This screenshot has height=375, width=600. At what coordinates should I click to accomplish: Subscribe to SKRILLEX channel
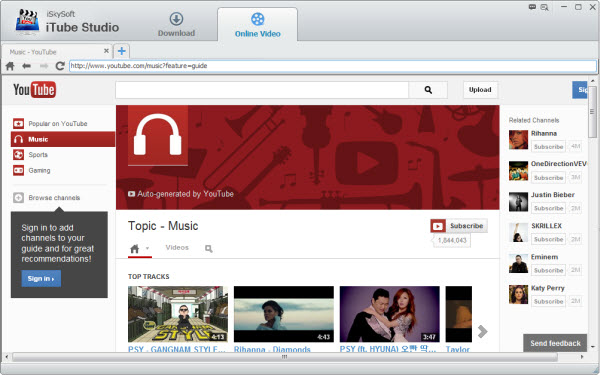coord(548,239)
